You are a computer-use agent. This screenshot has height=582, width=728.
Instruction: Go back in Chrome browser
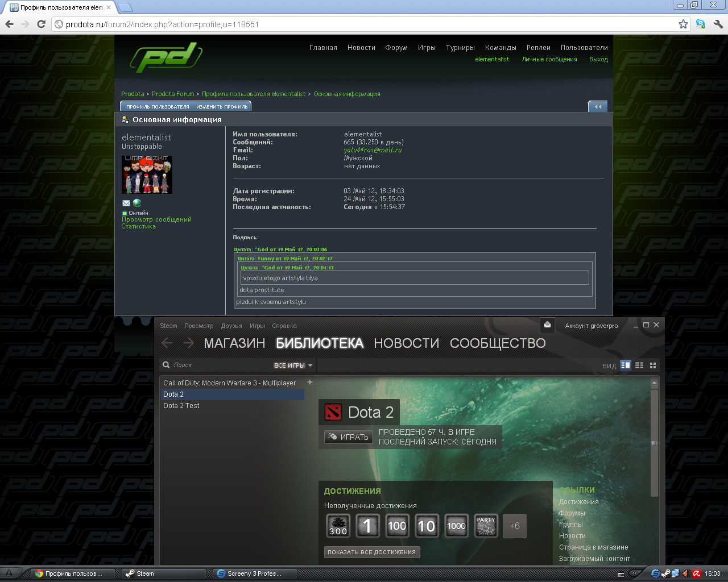9,24
